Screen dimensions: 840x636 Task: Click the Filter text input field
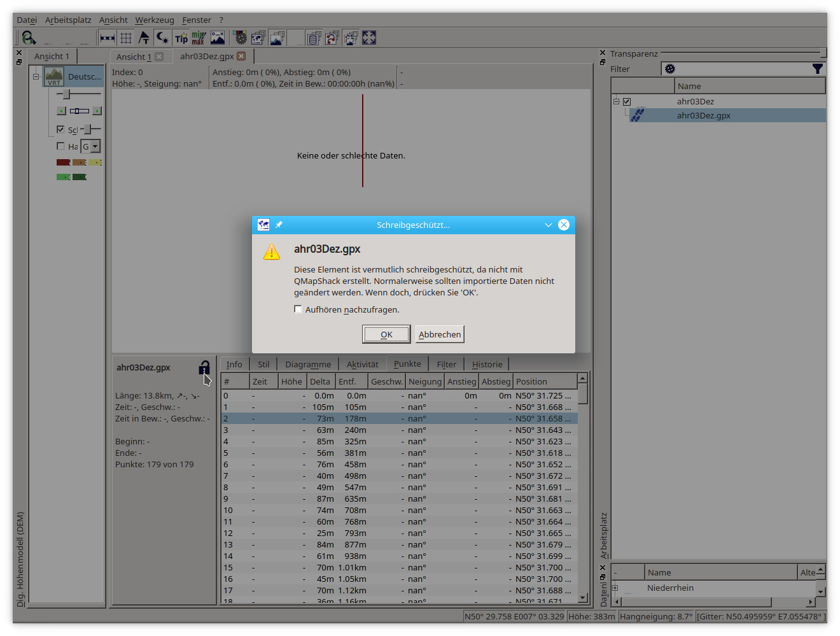click(743, 69)
